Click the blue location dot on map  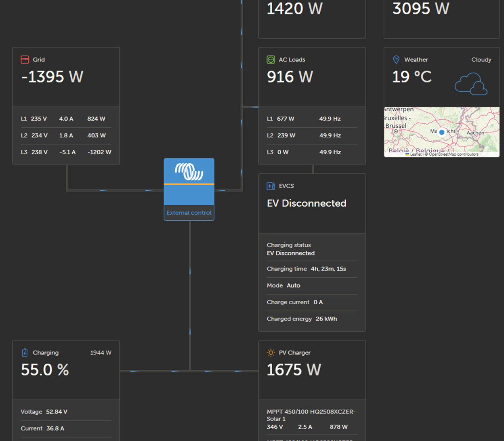pyautogui.click(x=442, y=132)
